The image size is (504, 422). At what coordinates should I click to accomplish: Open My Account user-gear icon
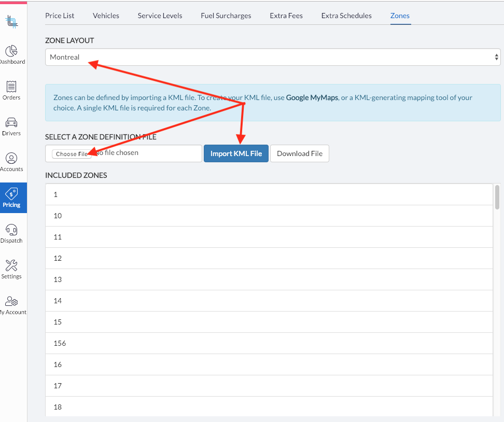(x=11, y=302)
